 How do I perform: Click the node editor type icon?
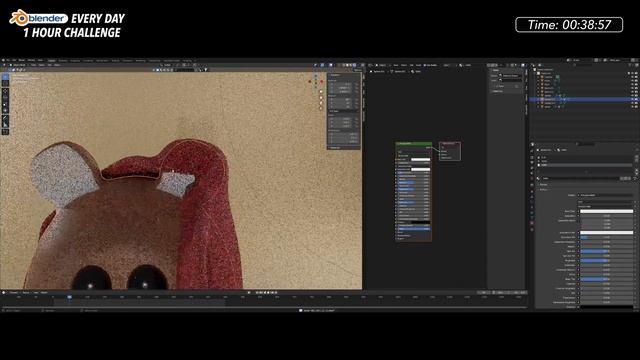(371, 65)
